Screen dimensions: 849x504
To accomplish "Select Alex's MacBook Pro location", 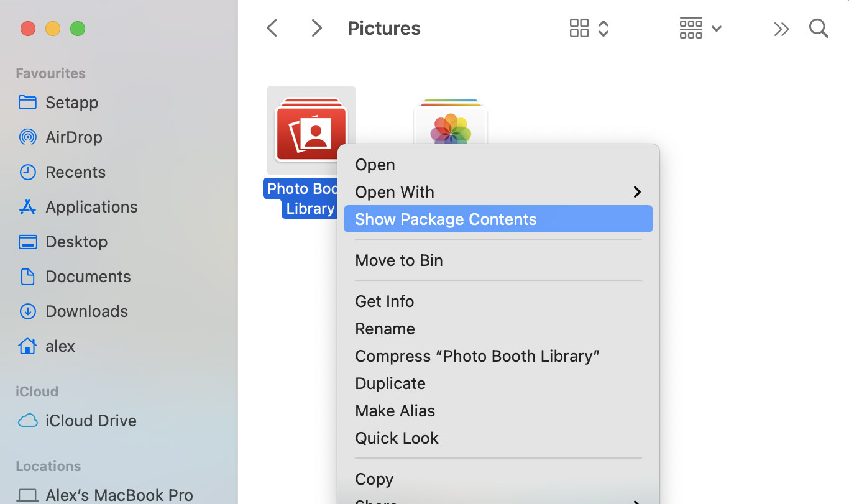I will tap(118, 495).
